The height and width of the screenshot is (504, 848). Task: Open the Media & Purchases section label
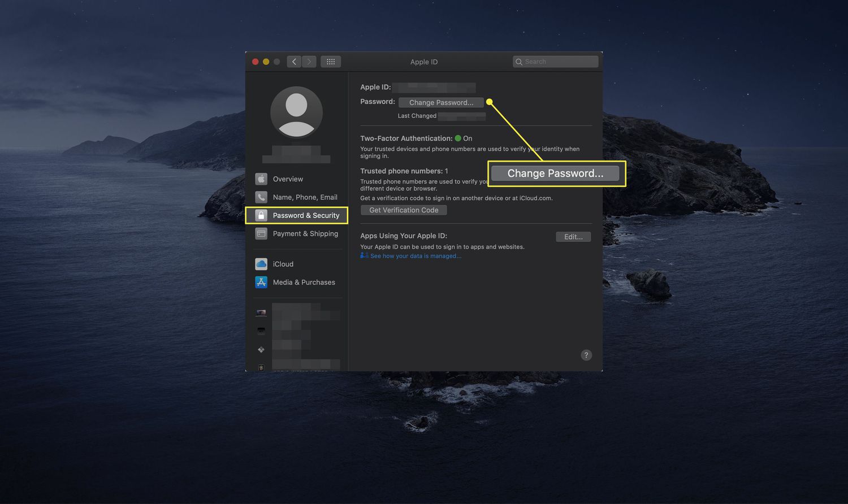click(304, 282)
